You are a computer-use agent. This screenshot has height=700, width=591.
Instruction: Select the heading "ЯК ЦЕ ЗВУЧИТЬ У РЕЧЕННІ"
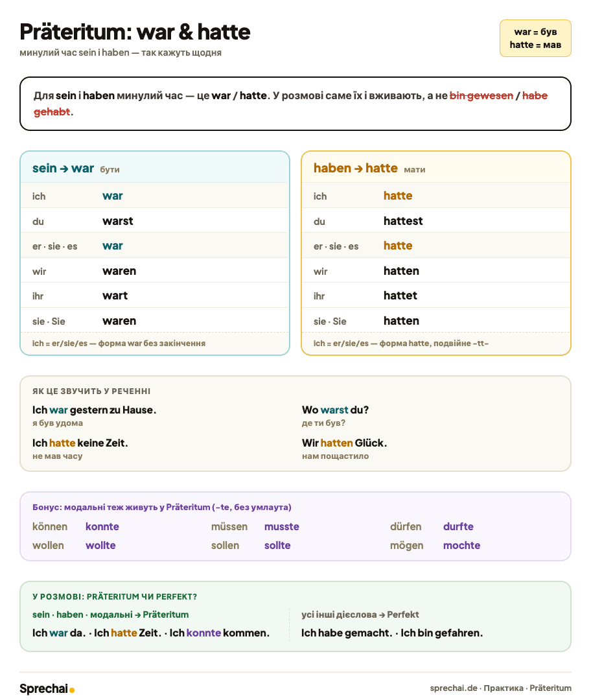(x=91, y=391)
